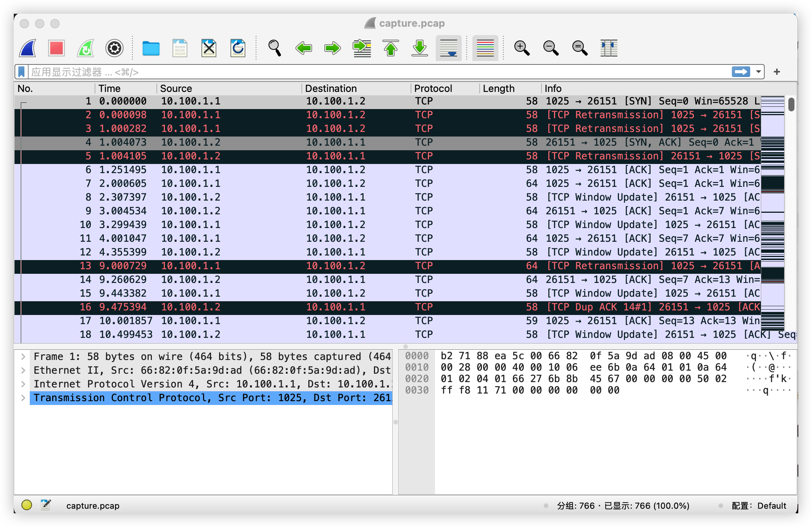Image resolution: width=812 pixels, height=527 pixels.
Task: Click the reload file icon
Action: pos(238,48)
